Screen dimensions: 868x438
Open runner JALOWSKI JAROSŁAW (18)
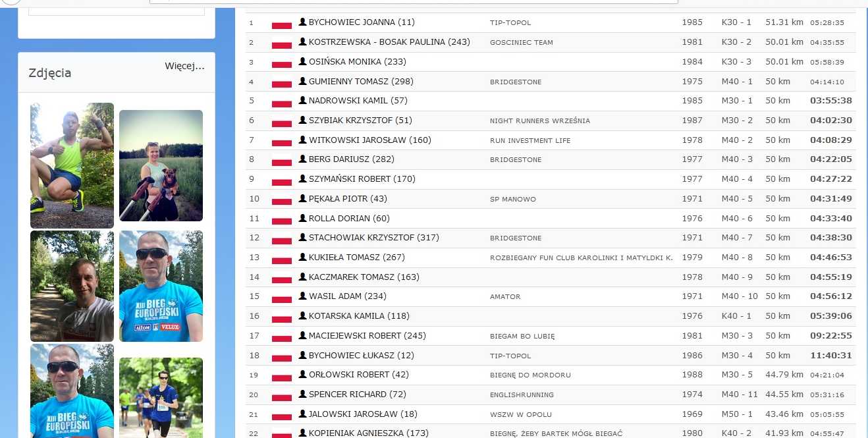pyautogui.click(x=363, y=414)
